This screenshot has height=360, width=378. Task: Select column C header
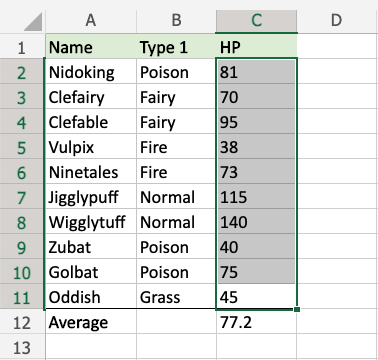coord(256,21)
